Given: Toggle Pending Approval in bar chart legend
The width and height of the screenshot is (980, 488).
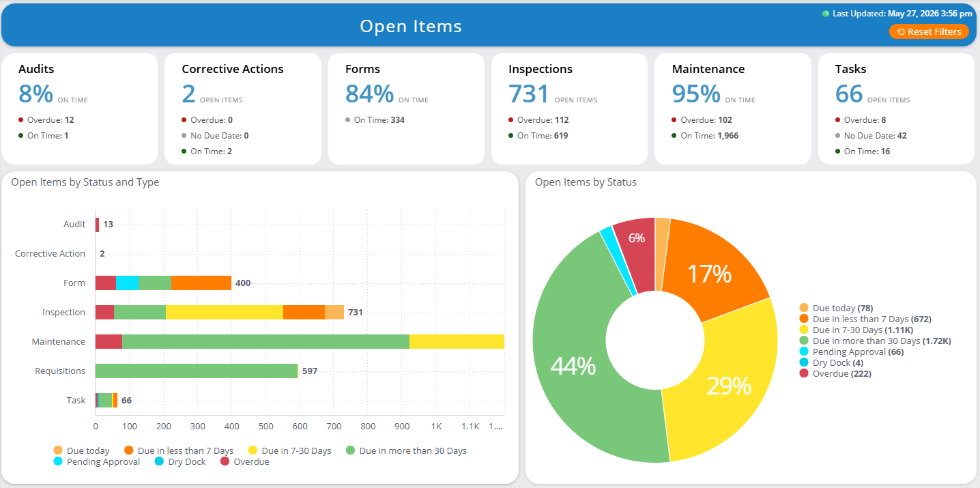Looking at the screenshot, I should tap(97, 461).
